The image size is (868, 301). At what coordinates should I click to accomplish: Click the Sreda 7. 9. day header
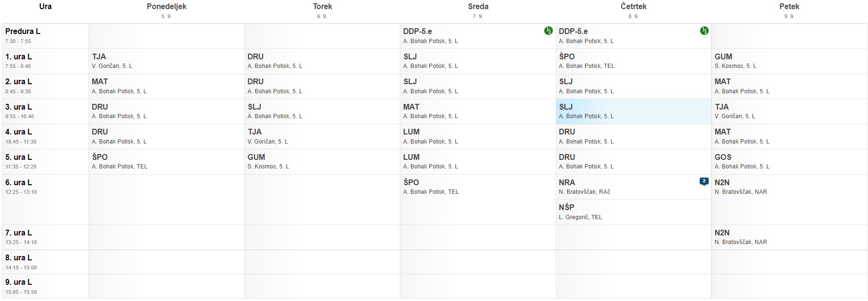[x=478, y=11]
